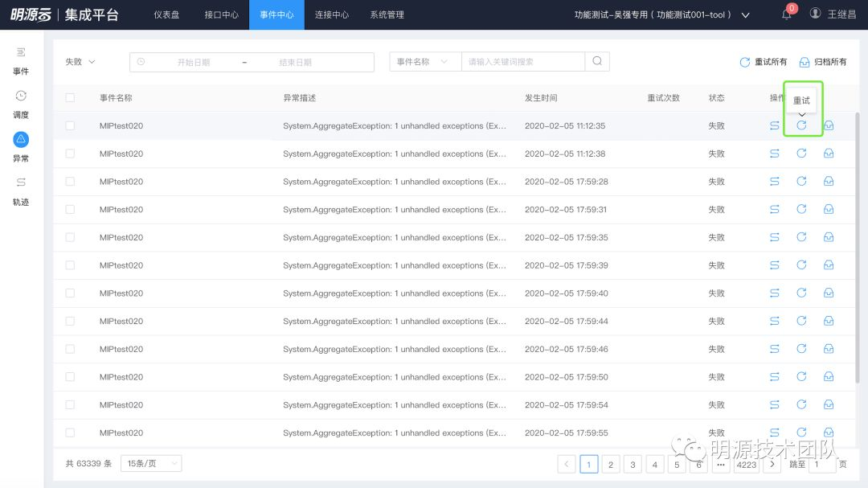
Task: Archive the event at 17:59:28
Action: click(829, 181)
